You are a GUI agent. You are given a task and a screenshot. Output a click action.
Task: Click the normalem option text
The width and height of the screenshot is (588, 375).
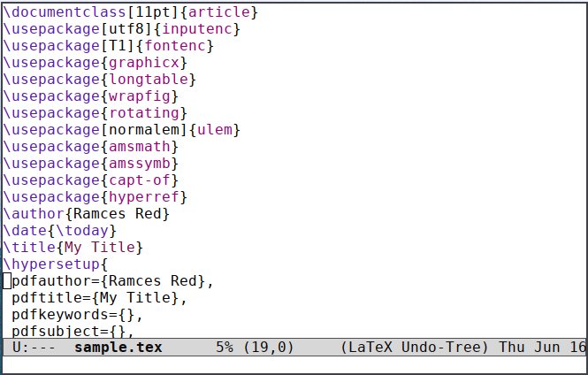(144, 130)
